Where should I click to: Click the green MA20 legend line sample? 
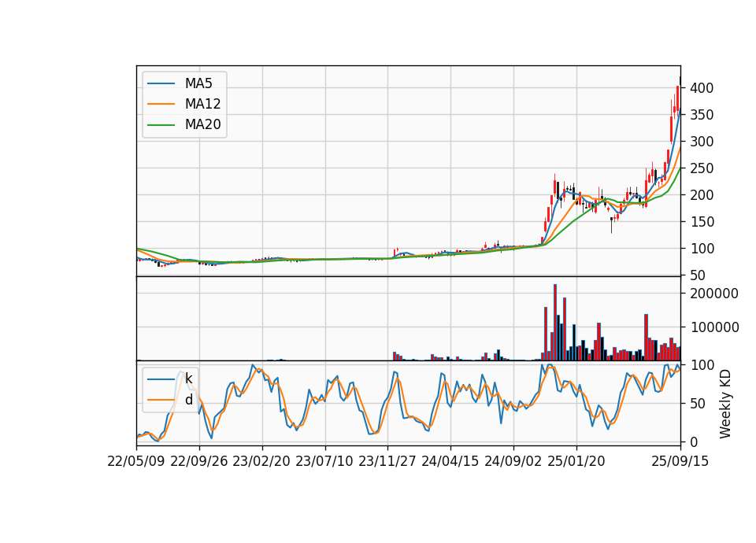point(161,125)
